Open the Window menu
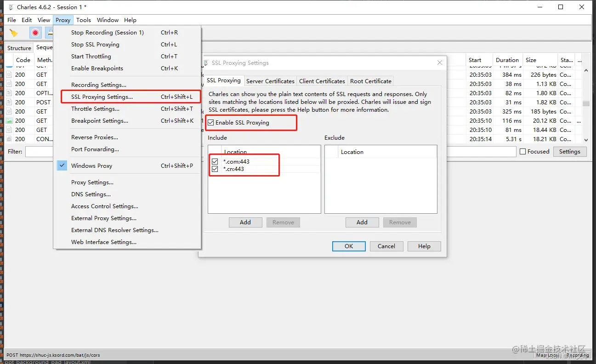Image resolution: width=596 pixels, height=364 pixels. coord(108,20)
